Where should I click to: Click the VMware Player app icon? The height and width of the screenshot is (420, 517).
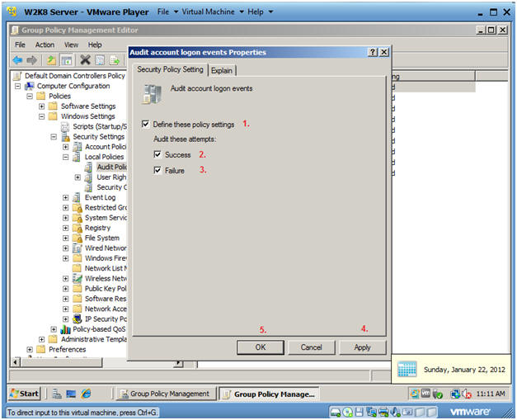tap(12, 12)
